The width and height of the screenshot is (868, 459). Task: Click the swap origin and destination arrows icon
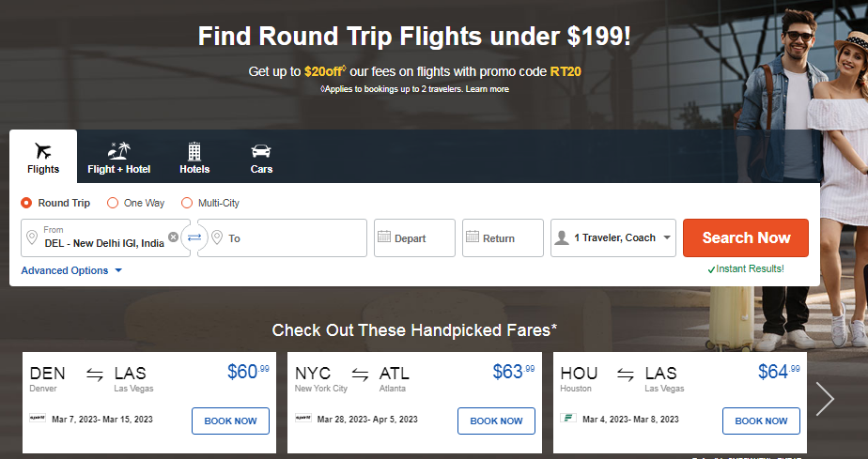pyautogui.click(x=194, y=237)
